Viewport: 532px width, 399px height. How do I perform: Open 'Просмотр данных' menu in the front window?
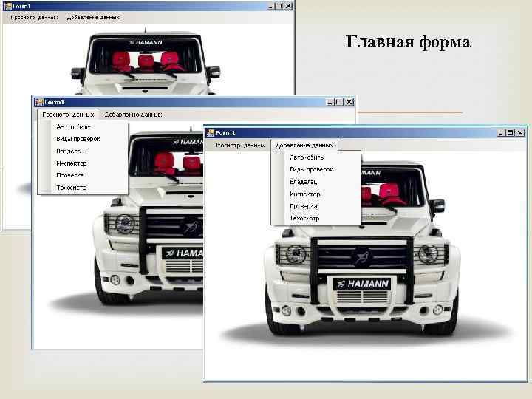[x=239, y=146]
